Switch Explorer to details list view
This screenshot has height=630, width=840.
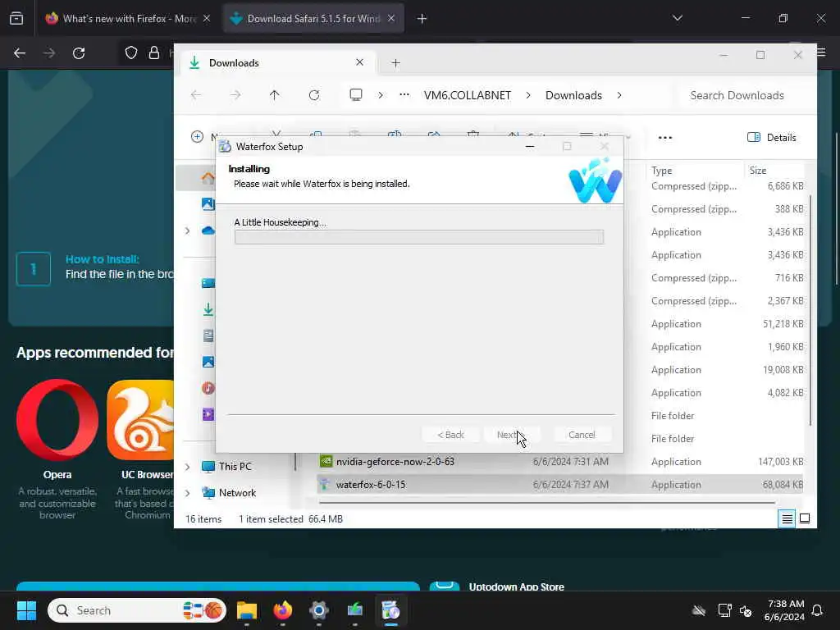point(787,518)
